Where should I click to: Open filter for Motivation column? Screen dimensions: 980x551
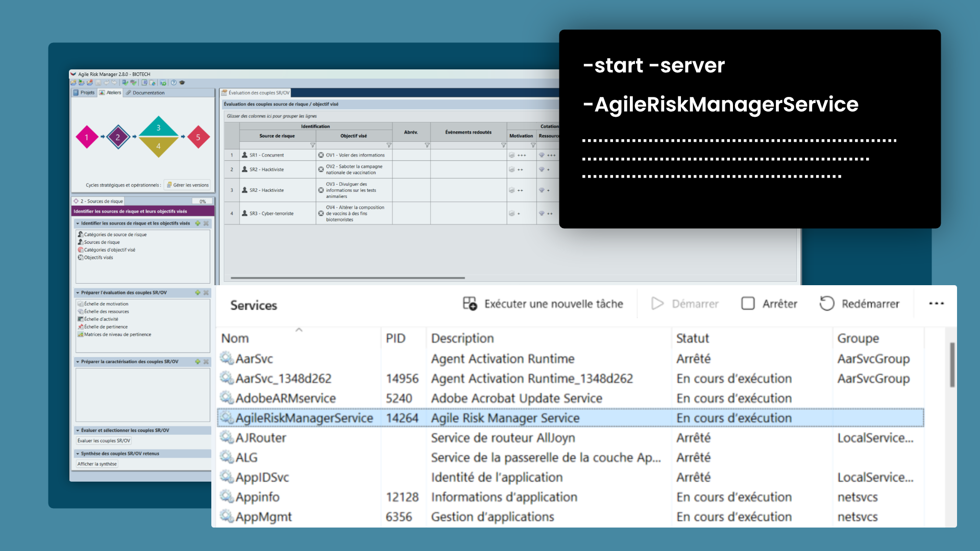coord(533,145)
